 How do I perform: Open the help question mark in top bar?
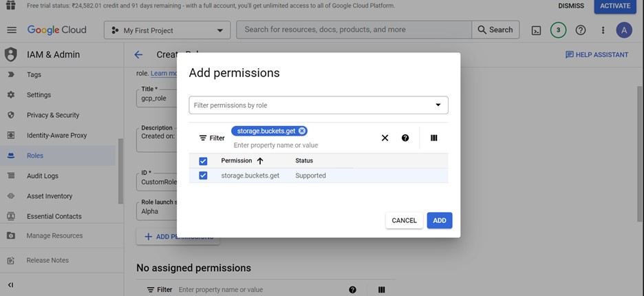(581, 30)
